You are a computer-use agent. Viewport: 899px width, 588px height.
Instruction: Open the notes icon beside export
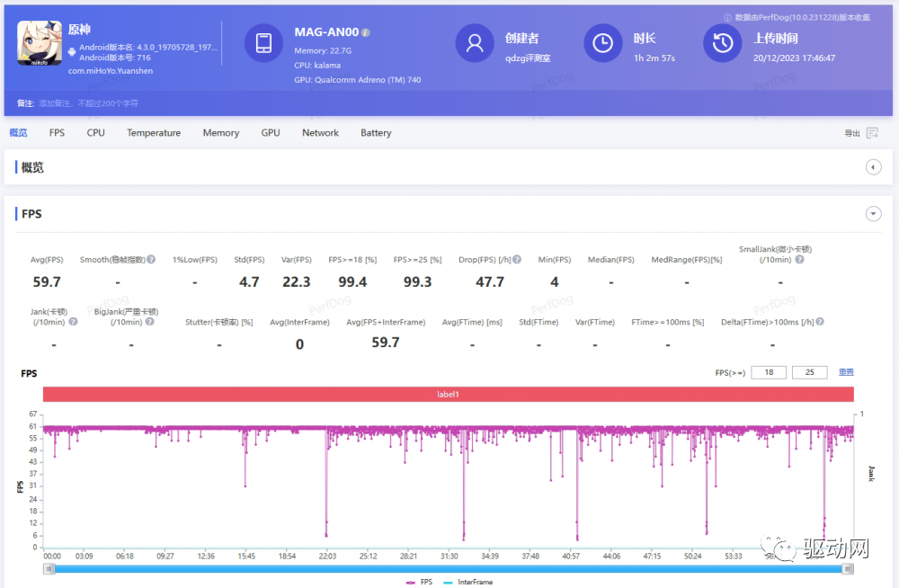point(872,133)
